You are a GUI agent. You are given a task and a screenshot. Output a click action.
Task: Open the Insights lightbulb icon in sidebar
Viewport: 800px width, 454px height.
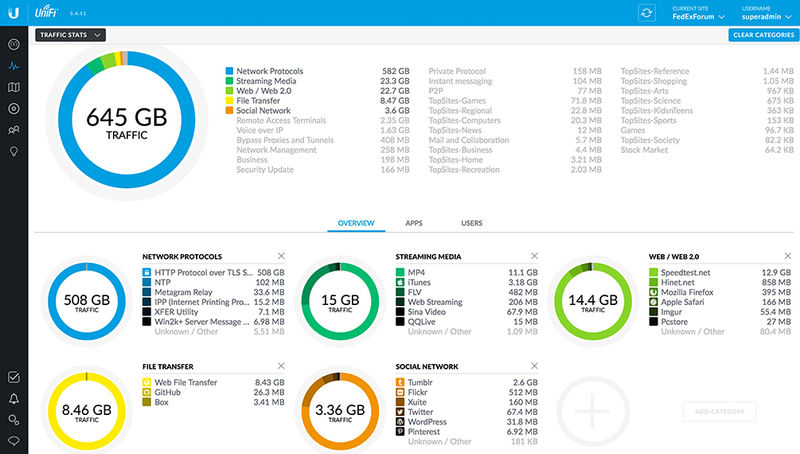(14, 152)
